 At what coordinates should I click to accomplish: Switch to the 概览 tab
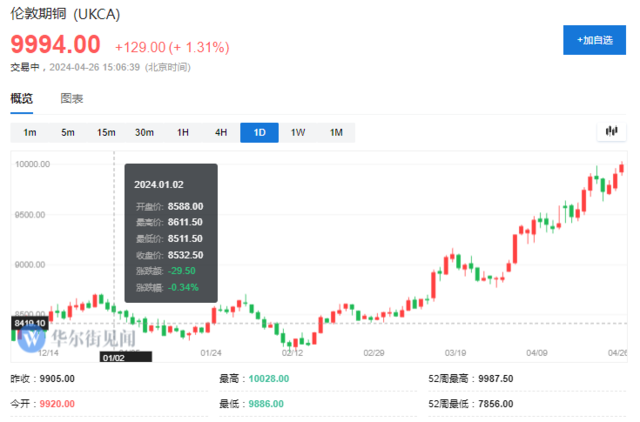(22, 99)
